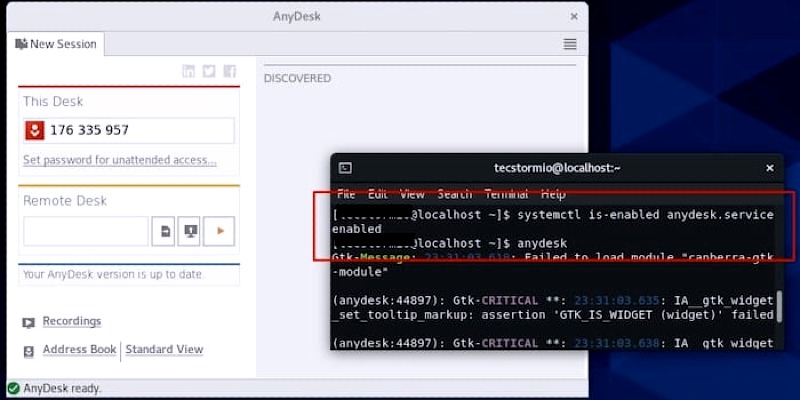Click the Twitter share icon

tap(209, 71)
